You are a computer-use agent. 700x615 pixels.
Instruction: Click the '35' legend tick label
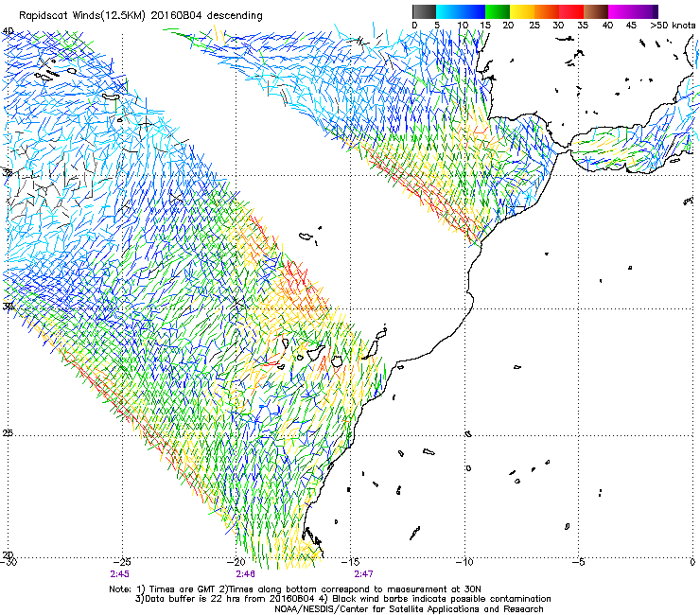tap(583, 26)
